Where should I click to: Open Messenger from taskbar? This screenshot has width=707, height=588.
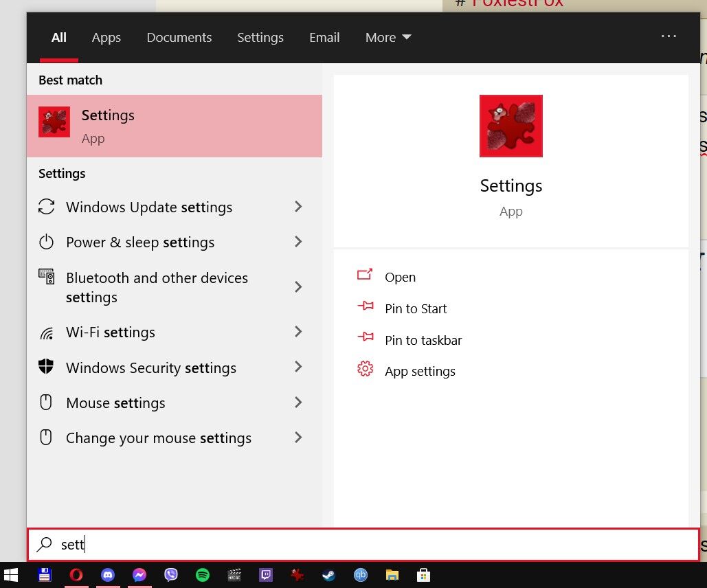pos(139,575)
